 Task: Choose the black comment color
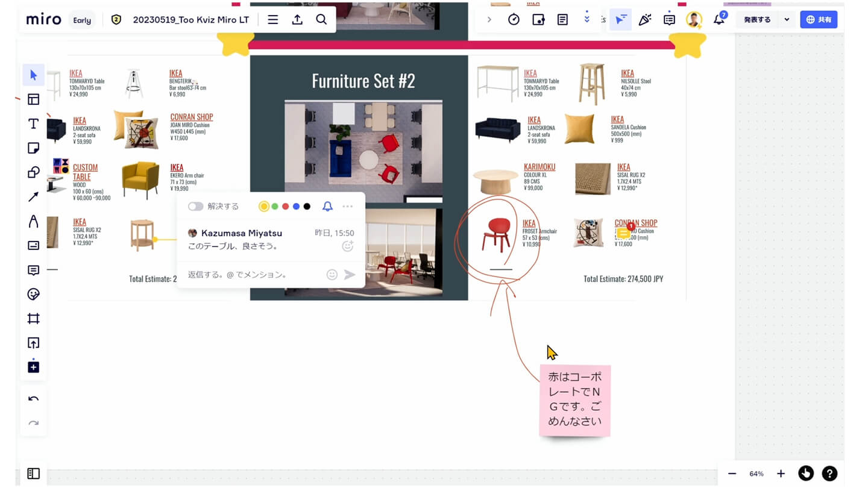307,207
